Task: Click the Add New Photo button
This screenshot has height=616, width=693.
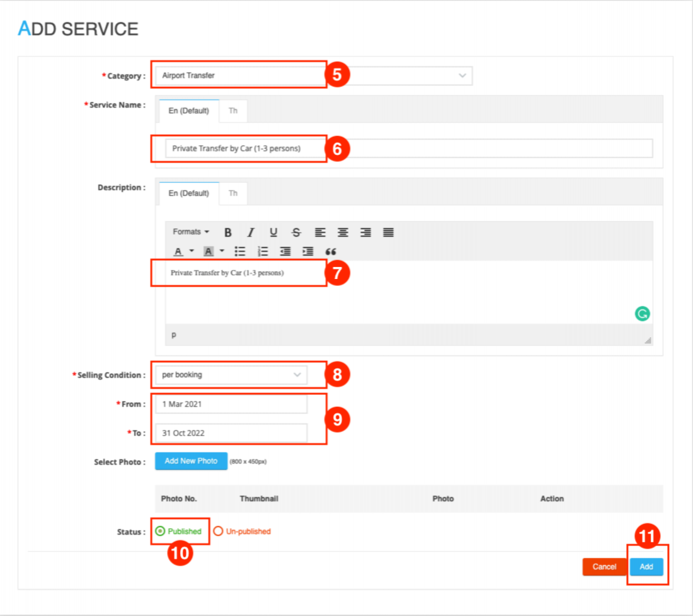Action: (191, 461)
